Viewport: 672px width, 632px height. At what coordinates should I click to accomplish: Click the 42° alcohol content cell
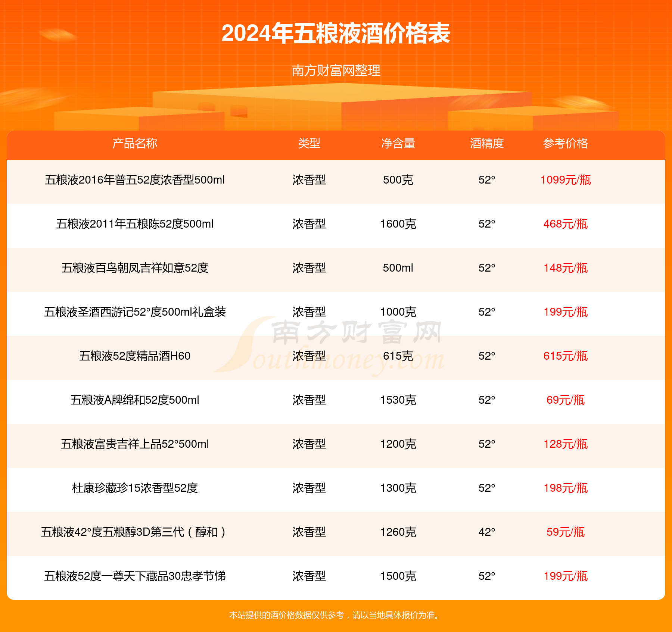coord(487,532)
